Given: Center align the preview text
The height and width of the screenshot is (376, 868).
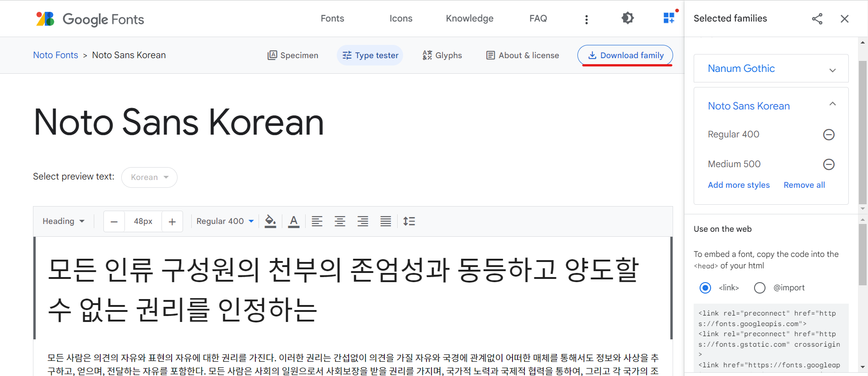Looking at the screenshot, I should (x=340, y=221).
